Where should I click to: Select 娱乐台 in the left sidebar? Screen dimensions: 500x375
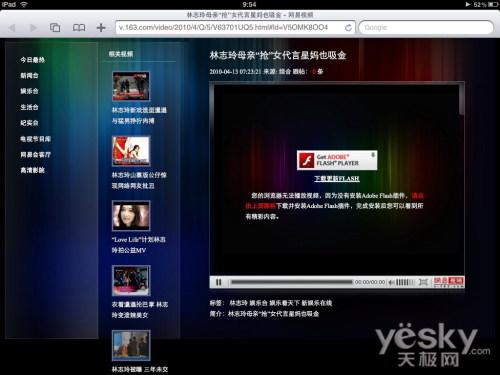point(29,91)
